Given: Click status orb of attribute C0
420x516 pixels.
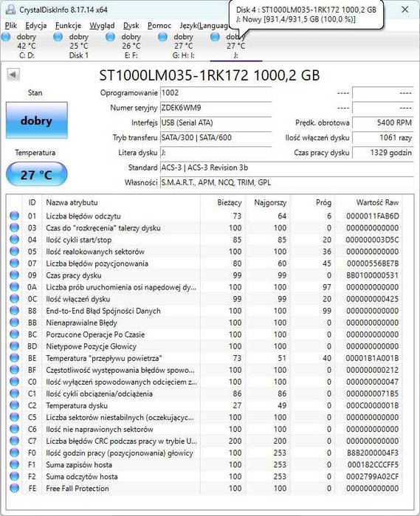Looking at the screenshot, I should (14, 382).
